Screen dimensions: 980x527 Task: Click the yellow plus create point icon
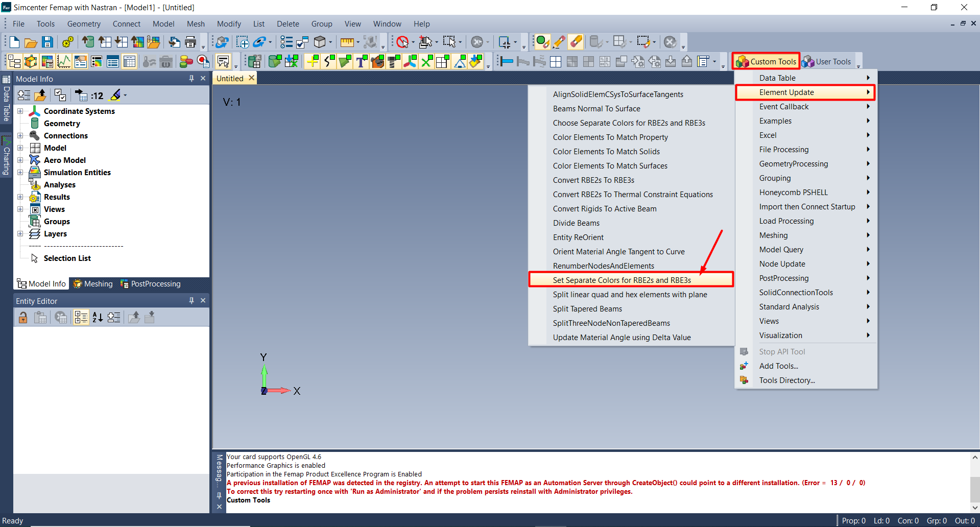tap(313, 62)
